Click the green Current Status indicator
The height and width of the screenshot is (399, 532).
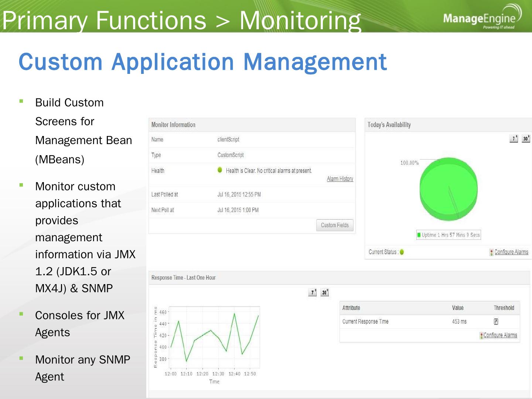[402, 252]
